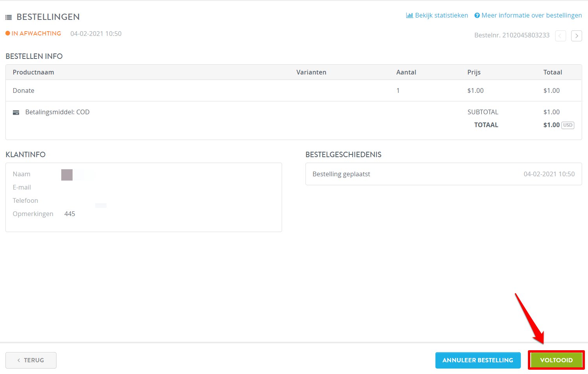Screen dimensions: 588x374
Task: Click the SUBTOTAL label
Action: [483, 112]
